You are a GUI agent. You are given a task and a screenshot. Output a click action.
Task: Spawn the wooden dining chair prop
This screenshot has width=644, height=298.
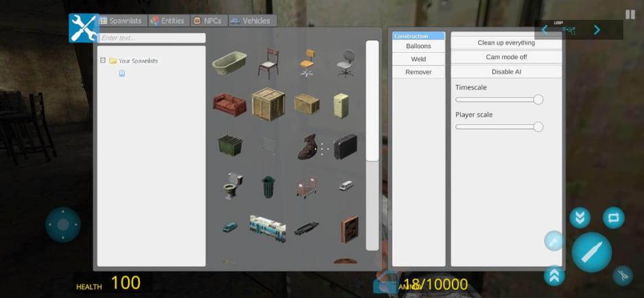[268, 64]
